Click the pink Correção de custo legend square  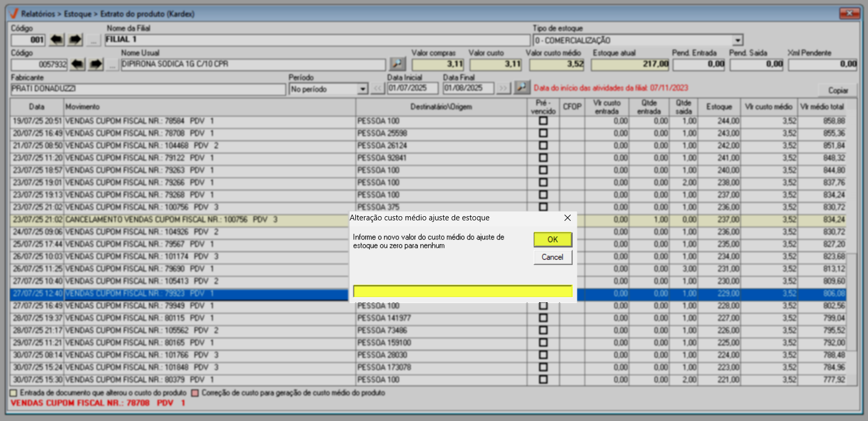click(x=195, y=393)
